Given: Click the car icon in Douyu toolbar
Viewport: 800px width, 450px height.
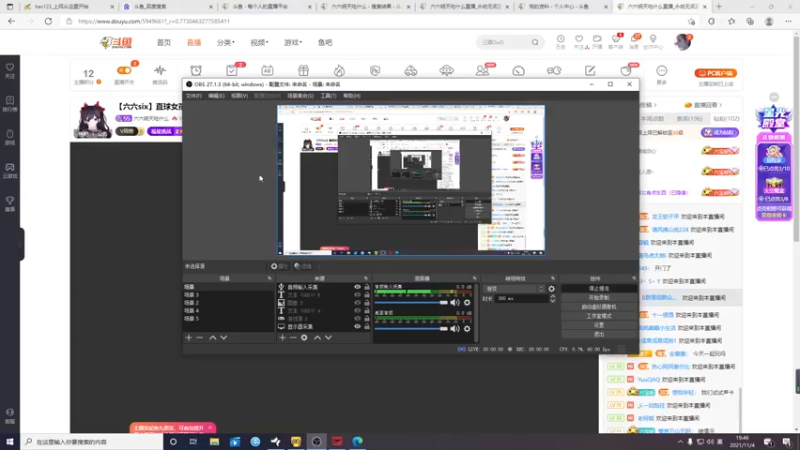Looking at the screenshot, I should [411, 70].
